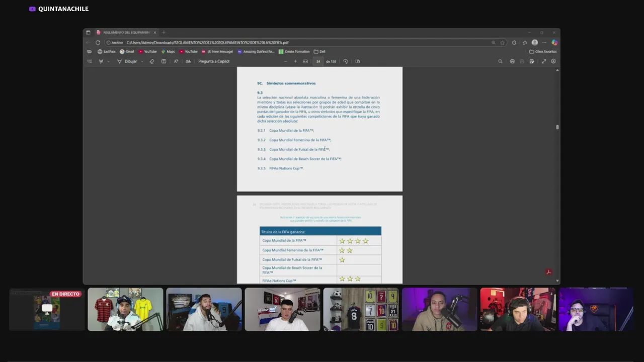The image size is (644, 362).
Task: Open the New Message bookmark
Action: (217, 51)
